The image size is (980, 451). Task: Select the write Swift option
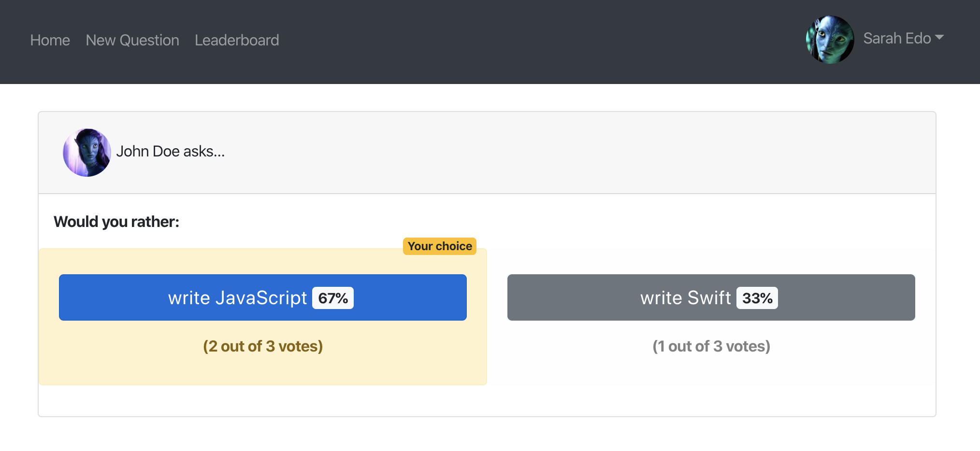[685, 298]
